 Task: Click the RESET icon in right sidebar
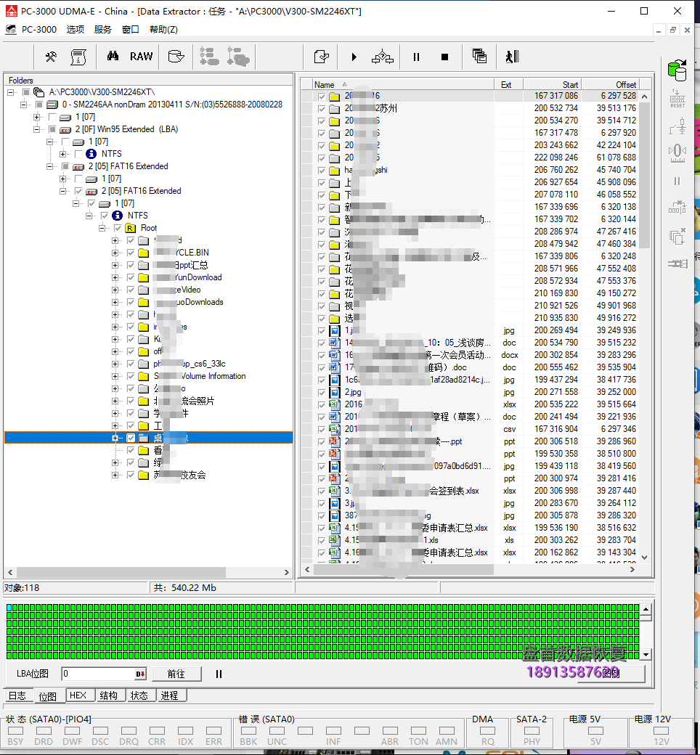(677, 99)
